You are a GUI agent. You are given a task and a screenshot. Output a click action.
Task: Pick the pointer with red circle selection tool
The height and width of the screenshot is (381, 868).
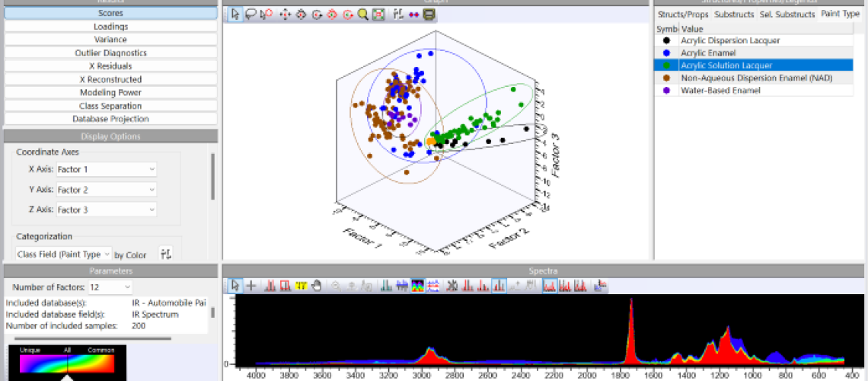266,14
